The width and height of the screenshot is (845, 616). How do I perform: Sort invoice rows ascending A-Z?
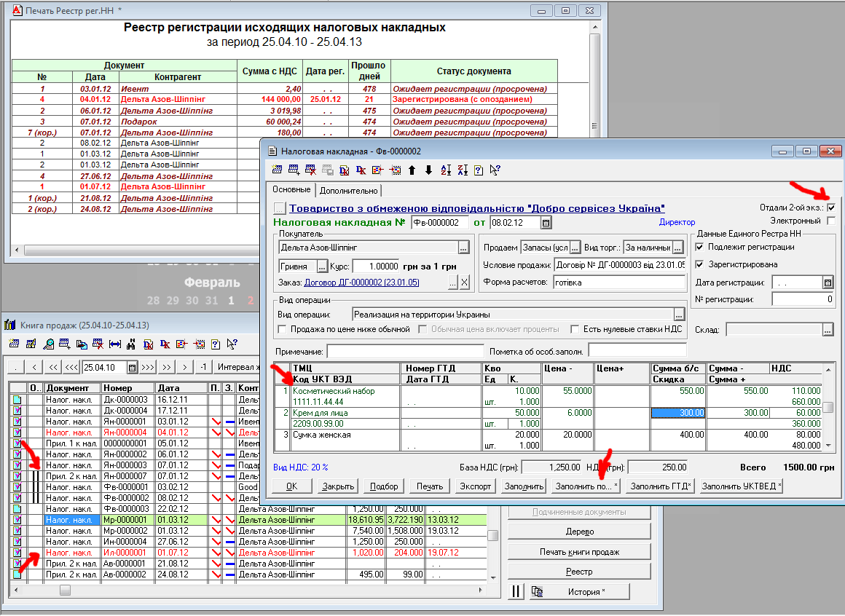coord(446,170)
